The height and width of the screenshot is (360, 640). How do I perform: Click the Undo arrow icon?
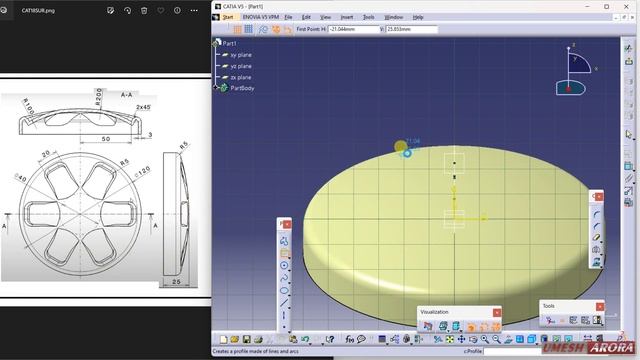coord(305,339)
